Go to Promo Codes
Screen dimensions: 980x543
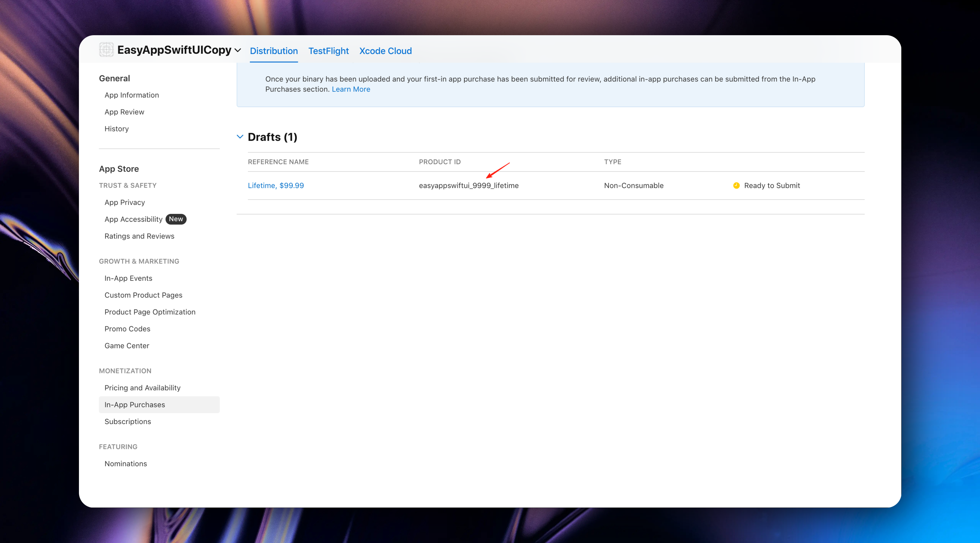click(127, 329)
